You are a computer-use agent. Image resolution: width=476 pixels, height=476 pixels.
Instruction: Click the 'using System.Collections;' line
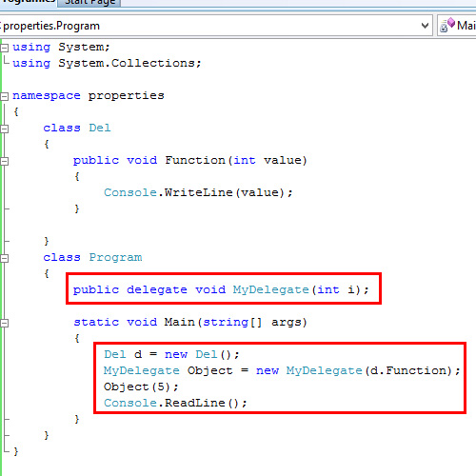pyautogui.click(x=107, y=63)
